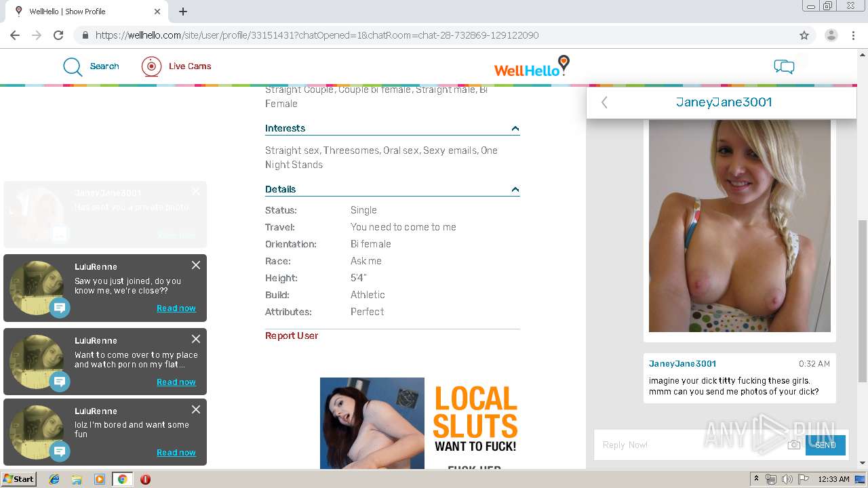Click the chat bubble icon on 'Want to come over' notification
The width and height of the screenshot is (868, 488).
click(x=60, y=382)
